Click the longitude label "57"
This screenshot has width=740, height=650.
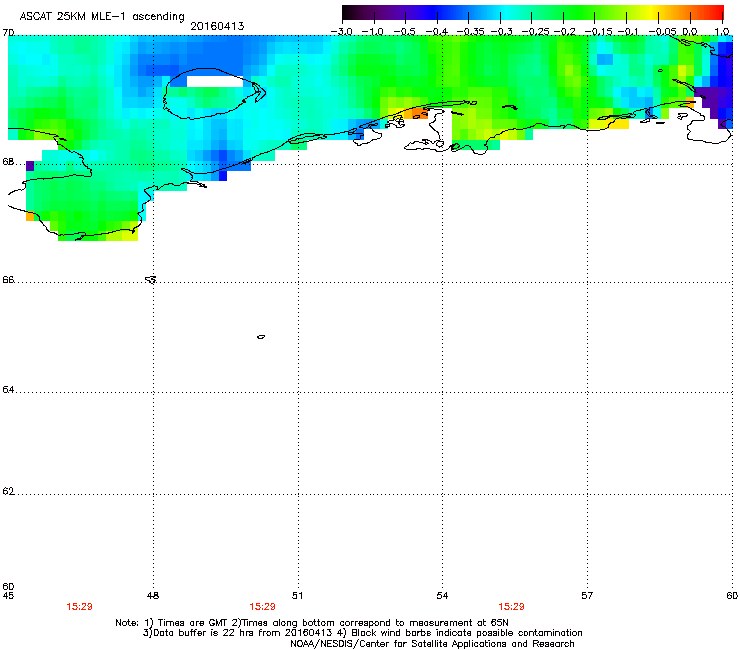(x=587, y=596)
